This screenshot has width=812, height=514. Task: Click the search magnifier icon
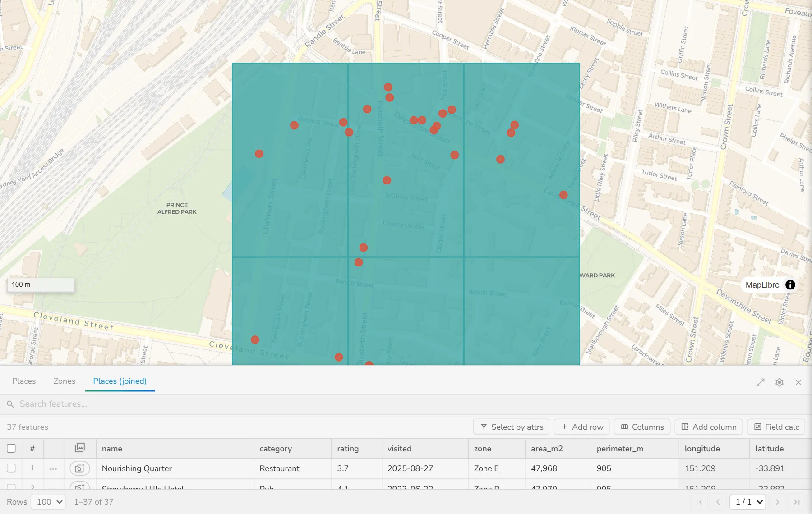pyautogui.click(x=10, y=404)
